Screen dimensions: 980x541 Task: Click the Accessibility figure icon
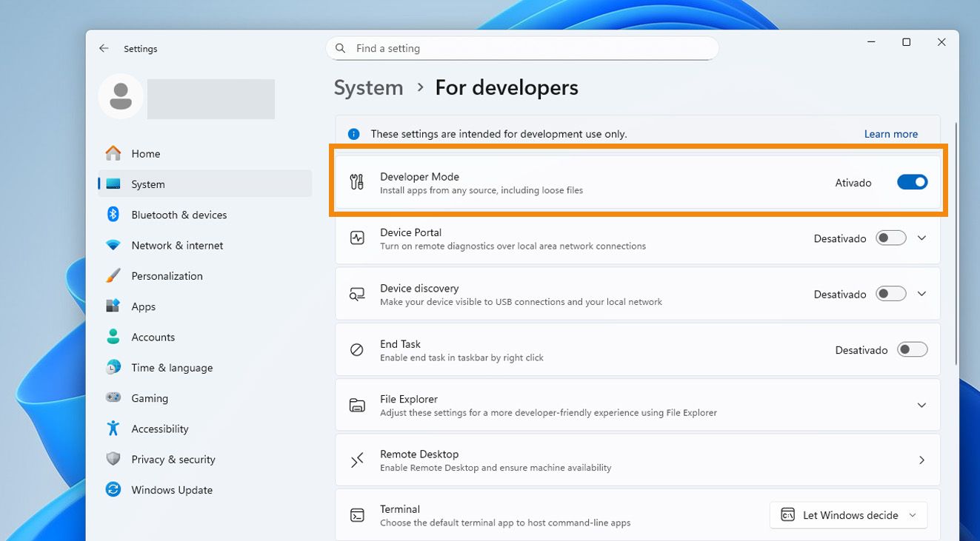tap(113, 429)
